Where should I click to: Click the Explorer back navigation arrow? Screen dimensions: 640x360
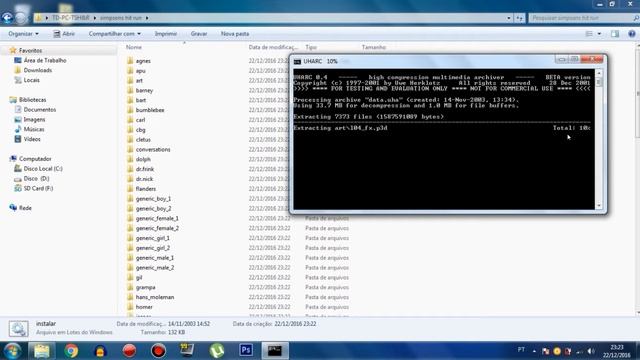pyautogui.click(x=7, y=18)
